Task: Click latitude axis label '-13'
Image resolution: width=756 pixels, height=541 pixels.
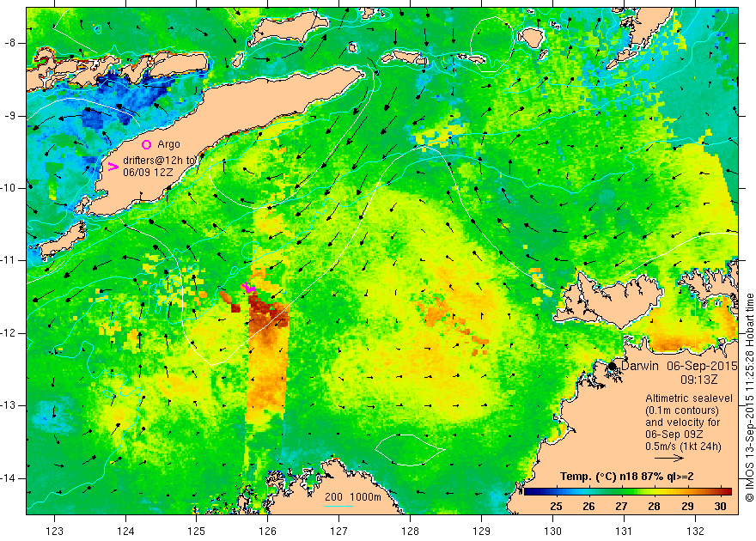Action: pos(9,405)
